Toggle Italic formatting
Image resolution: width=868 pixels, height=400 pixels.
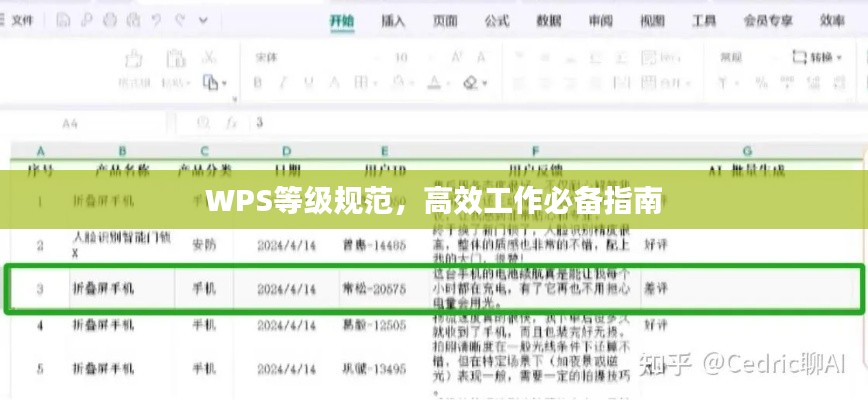coord(283,83)
